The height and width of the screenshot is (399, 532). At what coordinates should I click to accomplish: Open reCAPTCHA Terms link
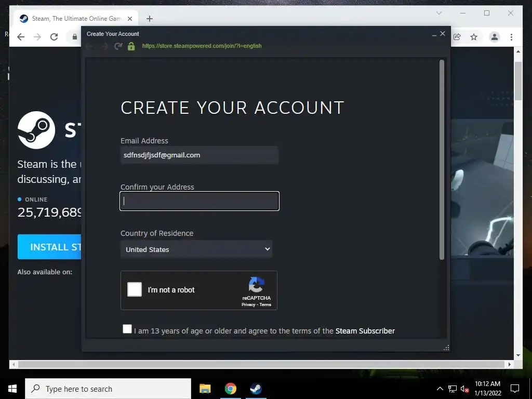pos(265,304)
